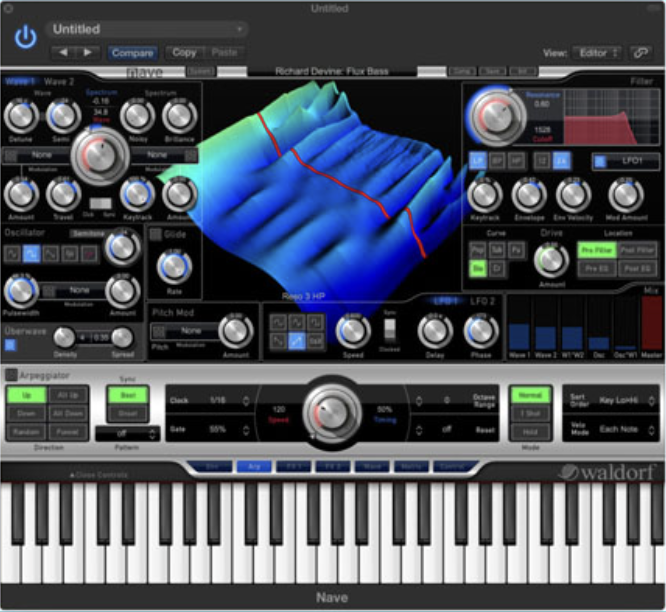666x612 pixels.
Task: Go to next preset arrow
Action: [87, 53]
